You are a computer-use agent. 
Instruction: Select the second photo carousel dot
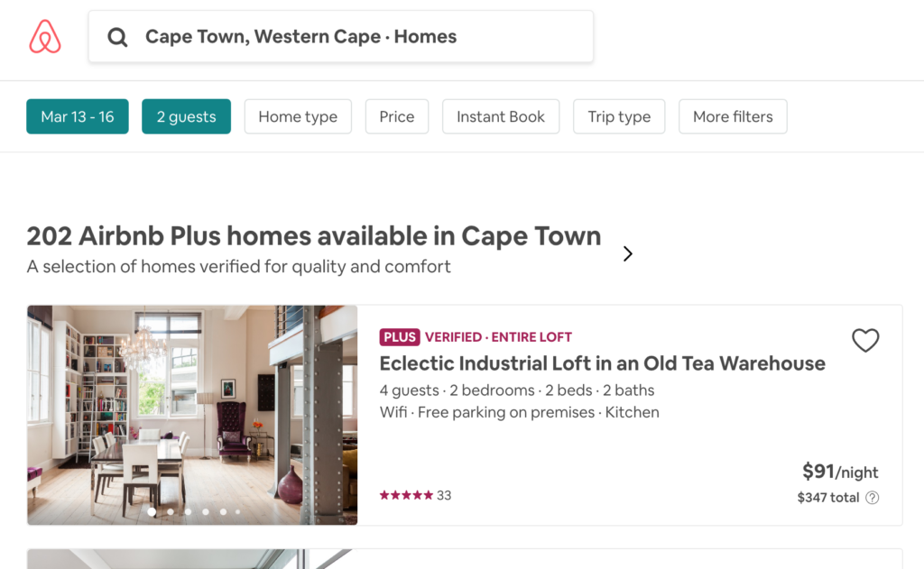[x=170, y=511]
